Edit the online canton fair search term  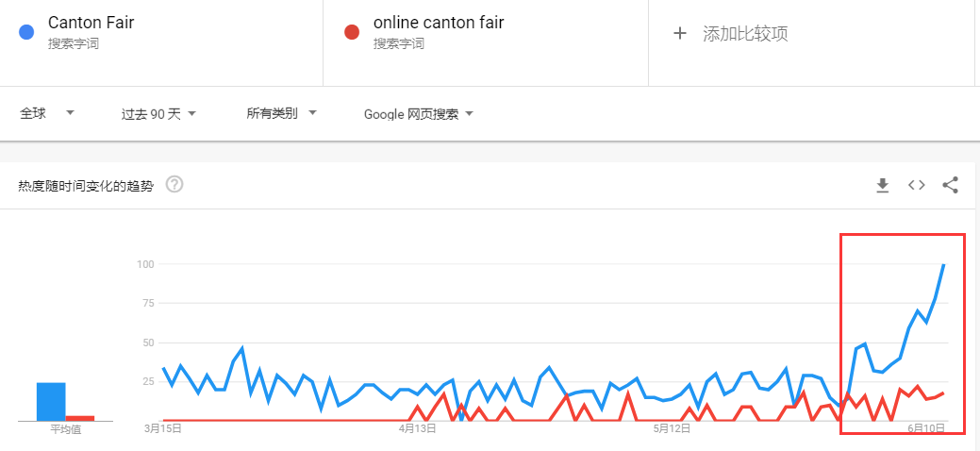(x=439, y=23)
